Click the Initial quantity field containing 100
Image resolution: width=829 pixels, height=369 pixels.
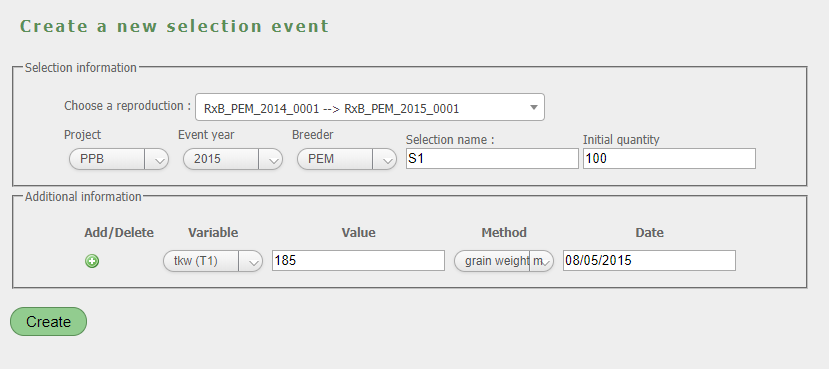tap(669, 159)
